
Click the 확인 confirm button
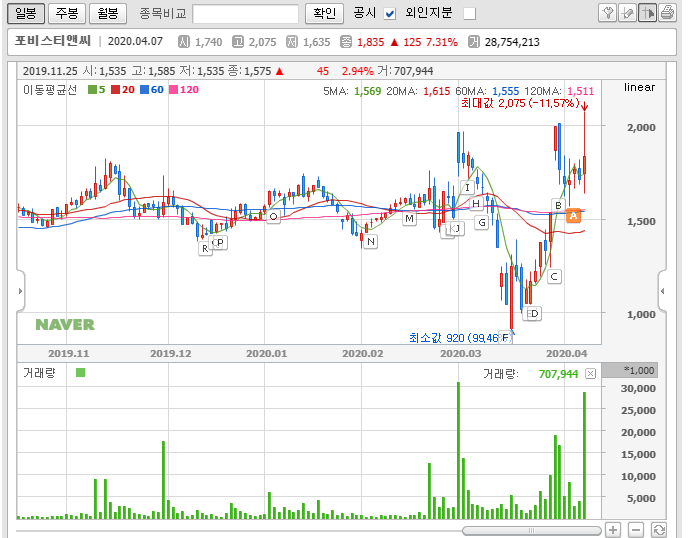324,13
